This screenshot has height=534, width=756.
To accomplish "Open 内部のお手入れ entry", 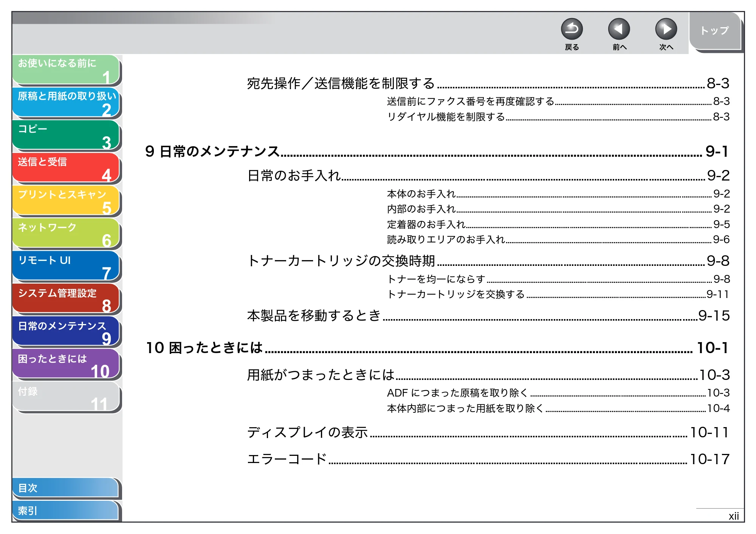I will [558, 209].
